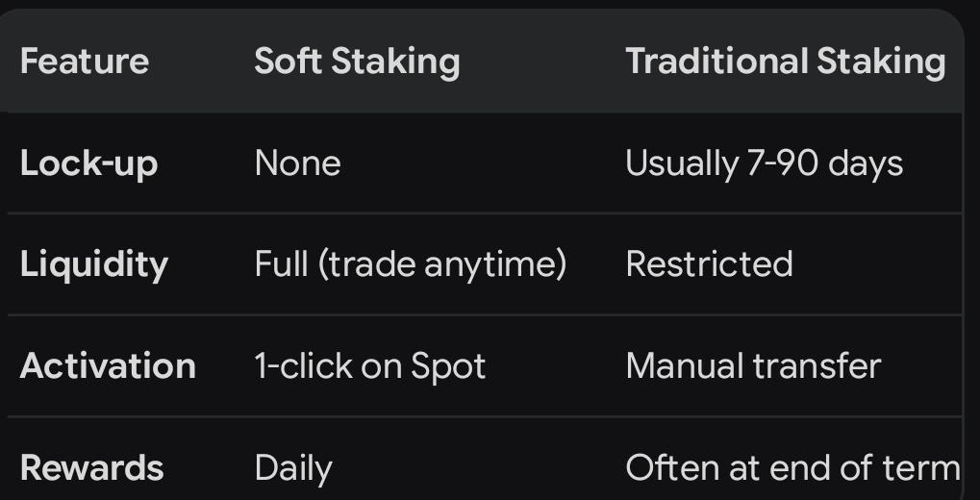This screenshot has height=500, width=980.
Task: Click the Feature column header
Action: (85, 62)
